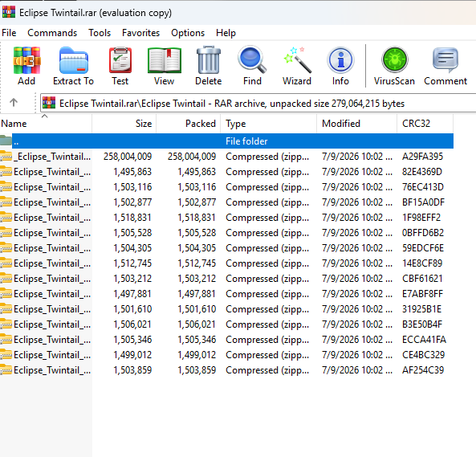
Task: Select the _Eclipse_Twintail... file name
Action: [52, 157]
